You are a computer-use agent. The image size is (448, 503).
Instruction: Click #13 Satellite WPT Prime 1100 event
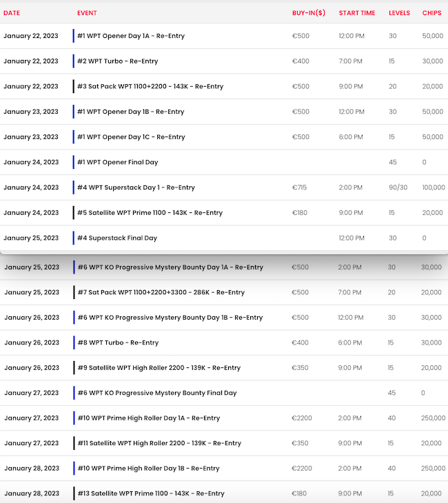coord(151,493)
